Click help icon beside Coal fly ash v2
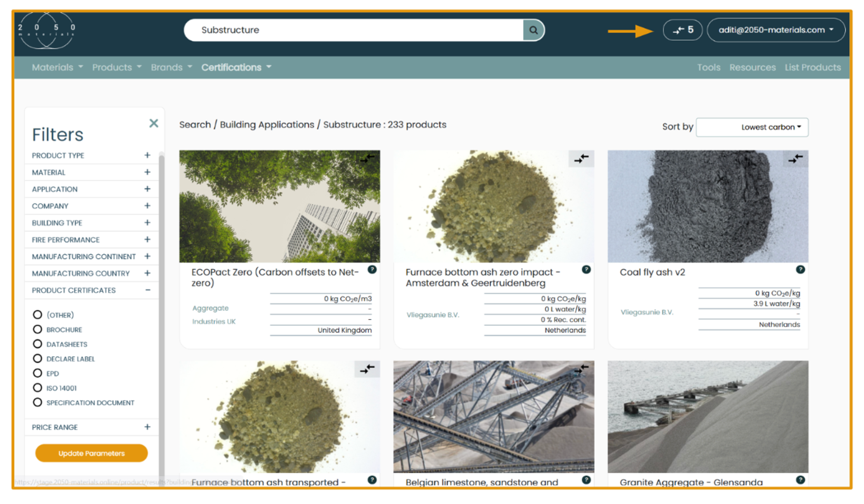The image size is (864, 504). (x=800, y=270)
